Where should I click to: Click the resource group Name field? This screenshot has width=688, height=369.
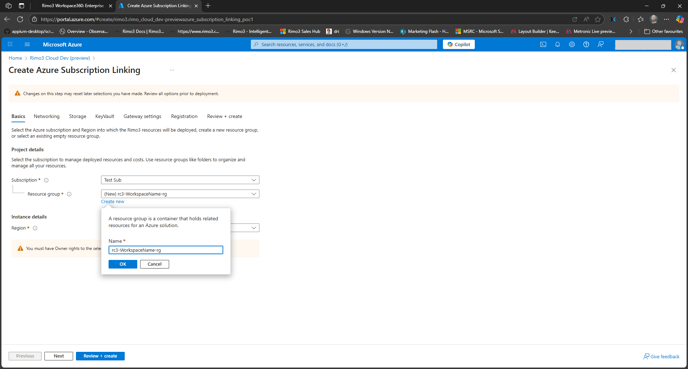click(166, 250)
